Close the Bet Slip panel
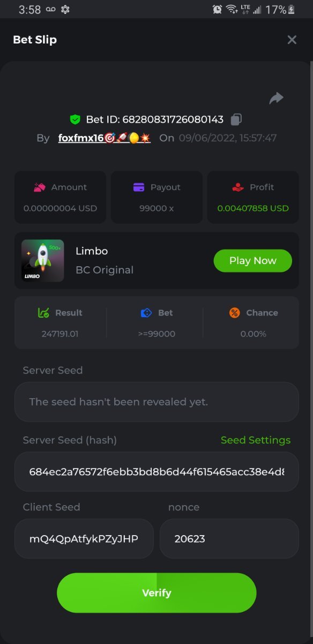Viewport: 313px width, 644px height. pos(292,40)
